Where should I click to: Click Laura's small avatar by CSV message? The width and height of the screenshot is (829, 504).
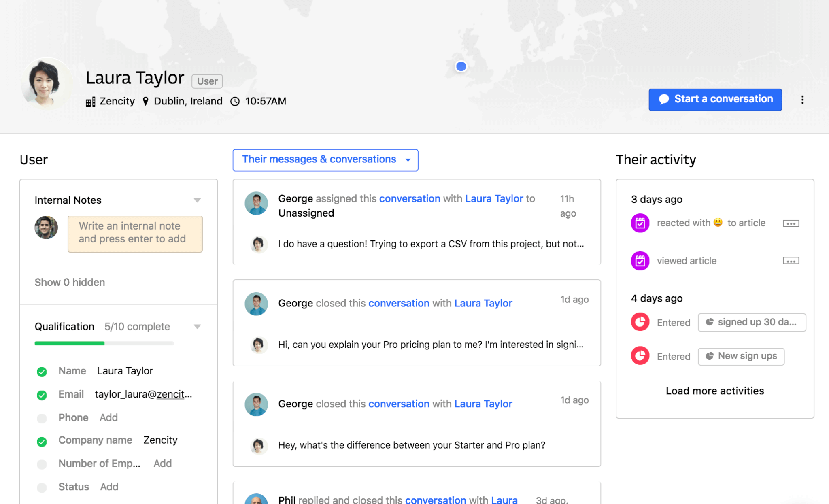(258, 244)
